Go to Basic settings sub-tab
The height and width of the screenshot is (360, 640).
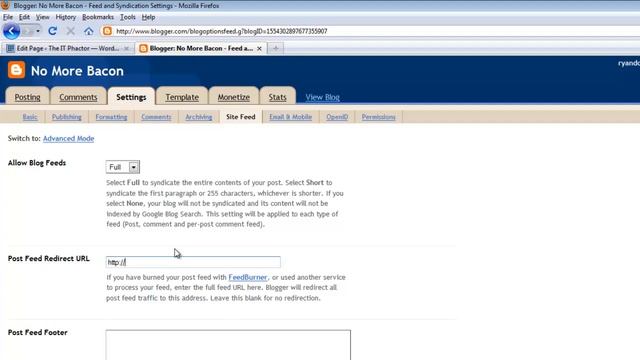[x=30, y=117]
